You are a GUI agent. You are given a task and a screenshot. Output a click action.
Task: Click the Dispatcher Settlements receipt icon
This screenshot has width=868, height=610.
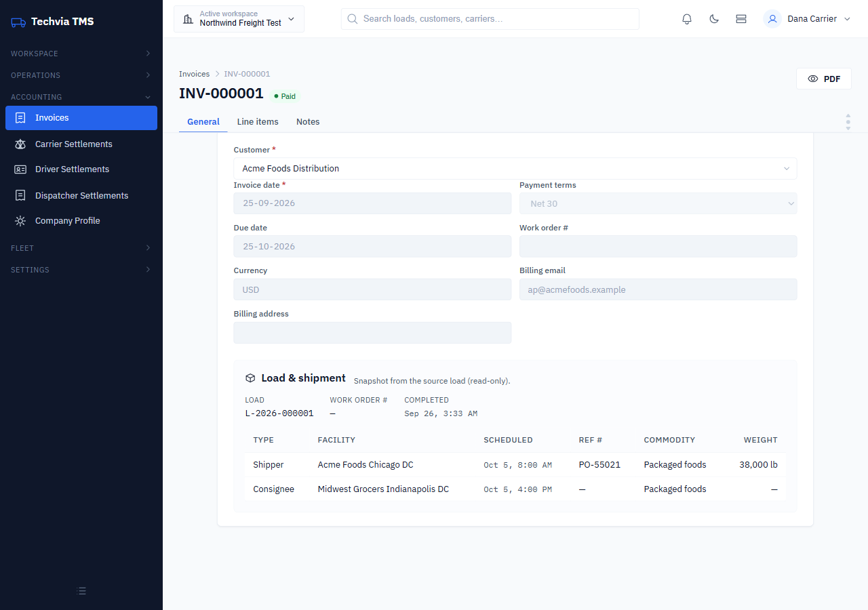[20, 196]
